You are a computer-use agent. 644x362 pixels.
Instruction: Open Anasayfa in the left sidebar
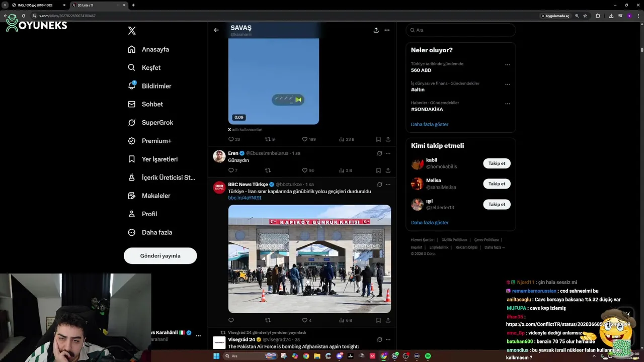click(x=148, y=49)
